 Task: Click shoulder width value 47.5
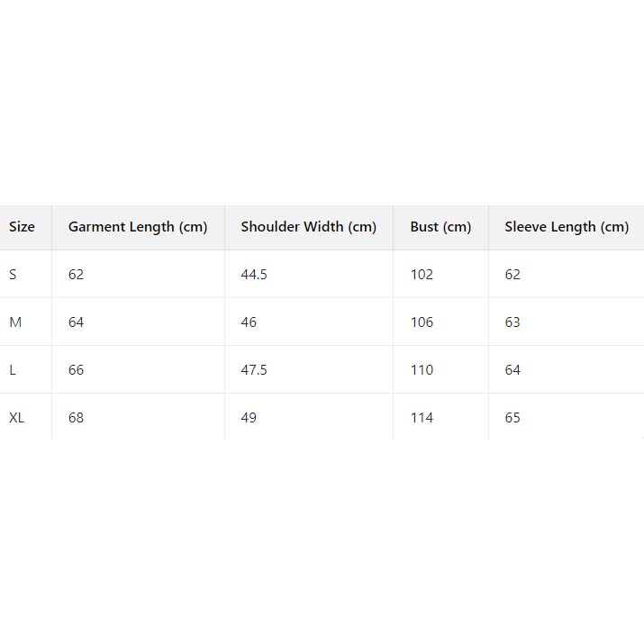click(x=254, y=370)
